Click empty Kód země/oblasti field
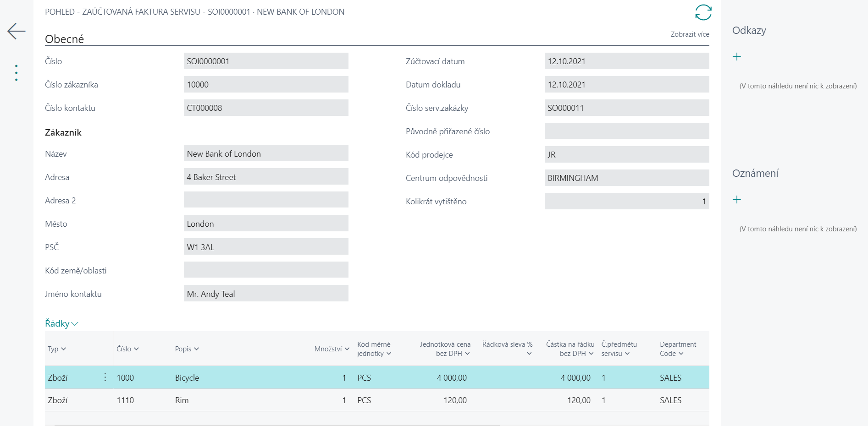The height and width of the screenshot is (426, 868). click(x=266, y=270)
